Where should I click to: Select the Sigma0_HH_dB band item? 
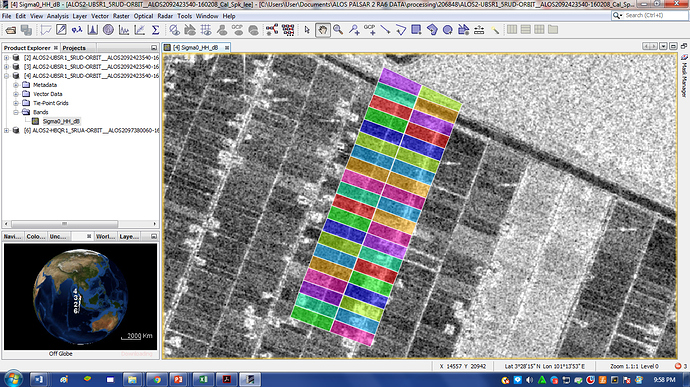[61, 121]
